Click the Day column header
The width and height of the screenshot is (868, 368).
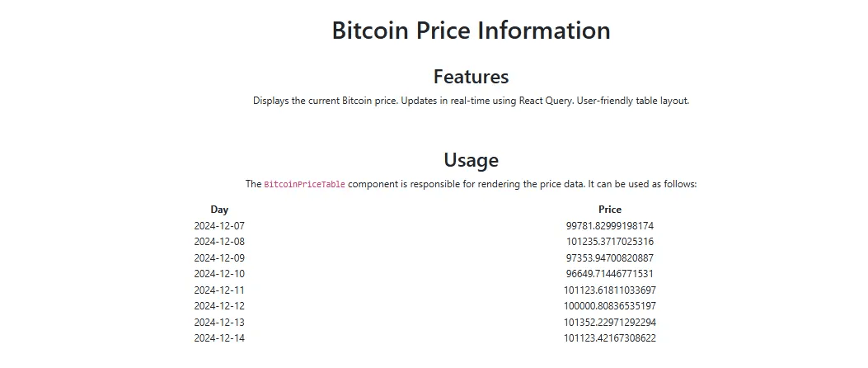219,210
